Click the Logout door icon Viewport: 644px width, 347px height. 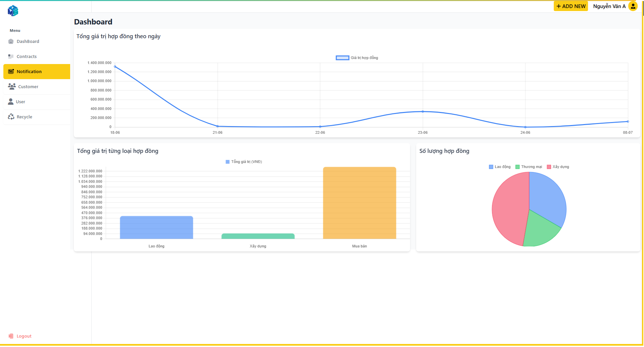[11, 336]
